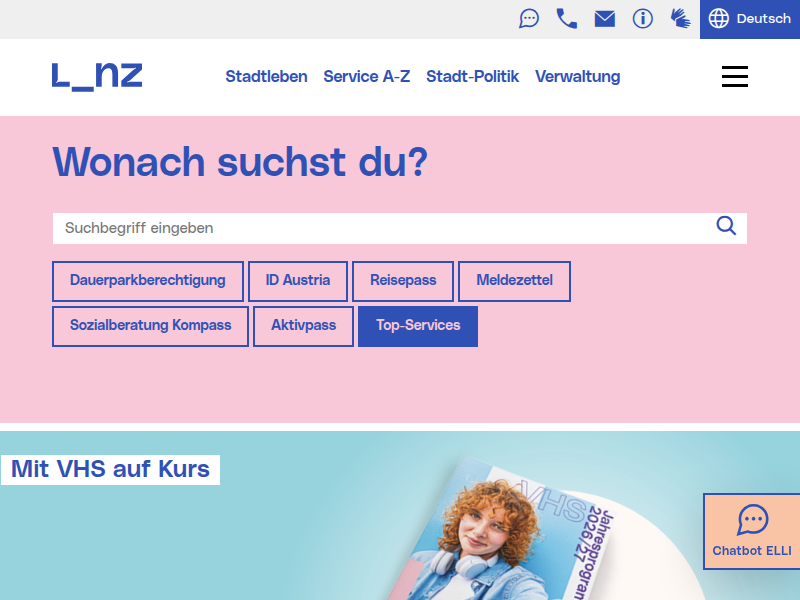Open the information circle icon
Viewport: 800px width, 600px height.
tap(642, 19)
